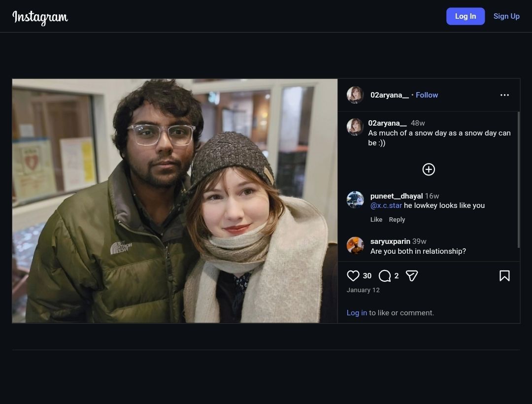Click the comments panel scrollbar

click(519, 180)
